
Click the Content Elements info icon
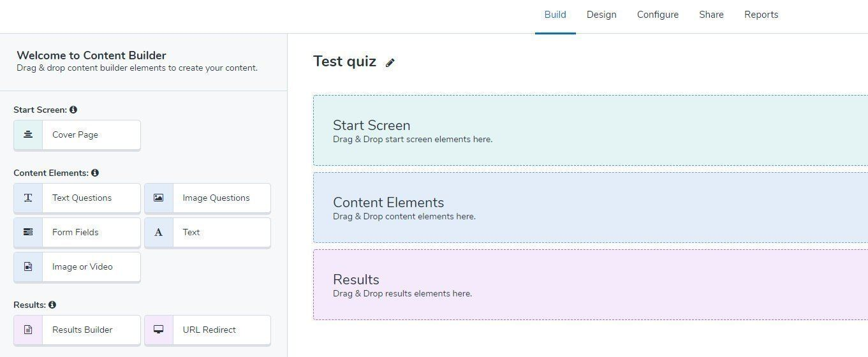click(x=95, y=173)
